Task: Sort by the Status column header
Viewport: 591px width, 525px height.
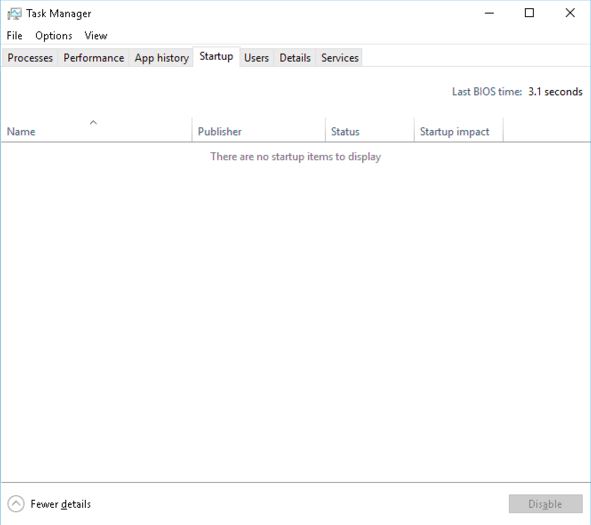Action: [x=369, y=130]
